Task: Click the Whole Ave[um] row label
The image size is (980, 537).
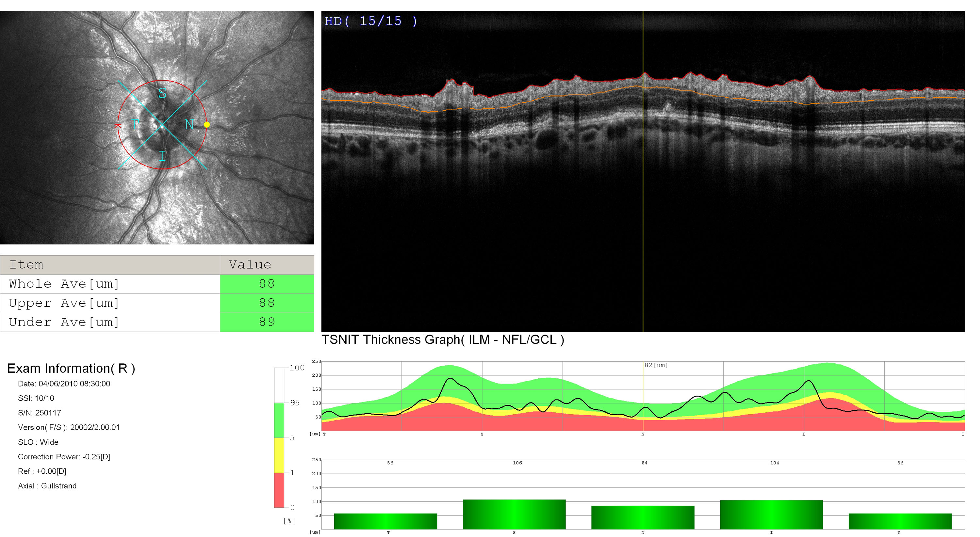Action: pyautogui.click(x=64, y=284)
